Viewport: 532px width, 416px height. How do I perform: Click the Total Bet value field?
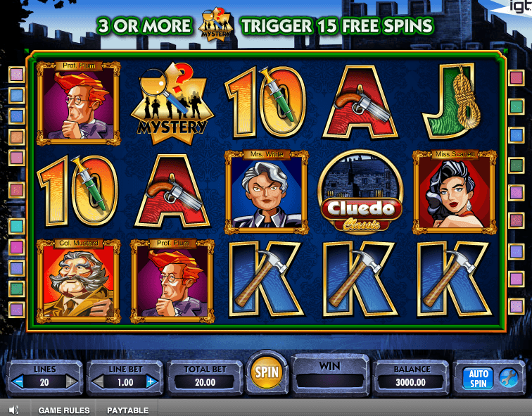tap(205, 382)
